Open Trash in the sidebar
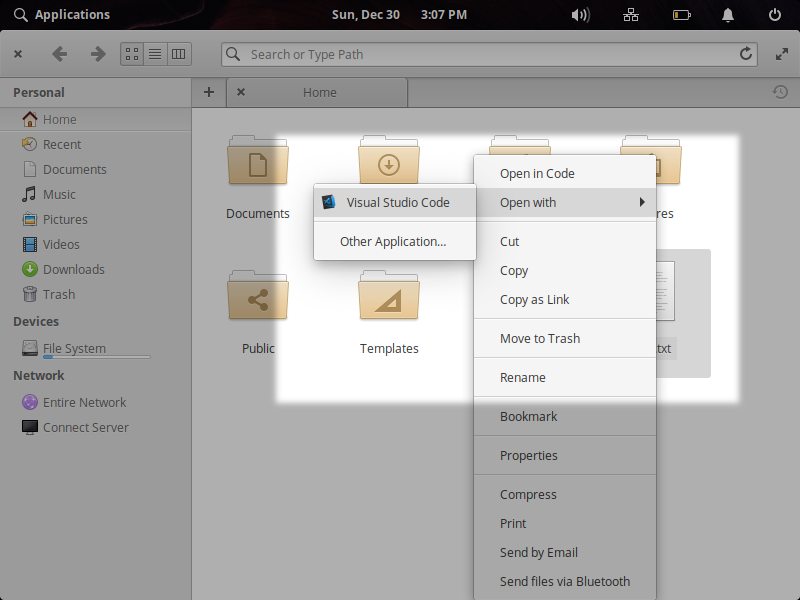This screenshot has width=800, height=600. tap(95, 294)
